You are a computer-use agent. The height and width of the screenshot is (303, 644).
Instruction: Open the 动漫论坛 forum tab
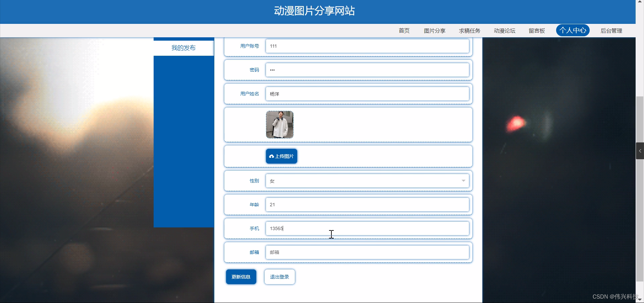504,31
